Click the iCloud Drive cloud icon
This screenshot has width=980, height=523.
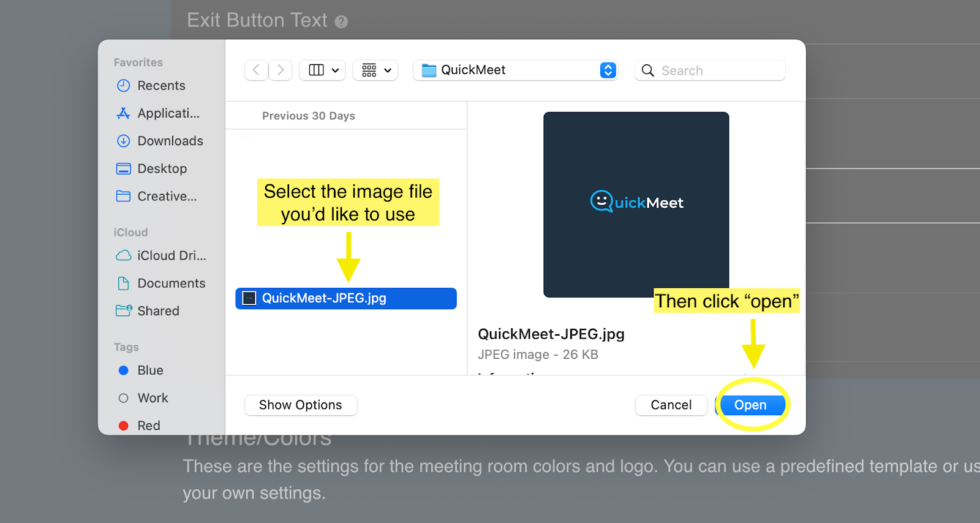pos(124,255)
